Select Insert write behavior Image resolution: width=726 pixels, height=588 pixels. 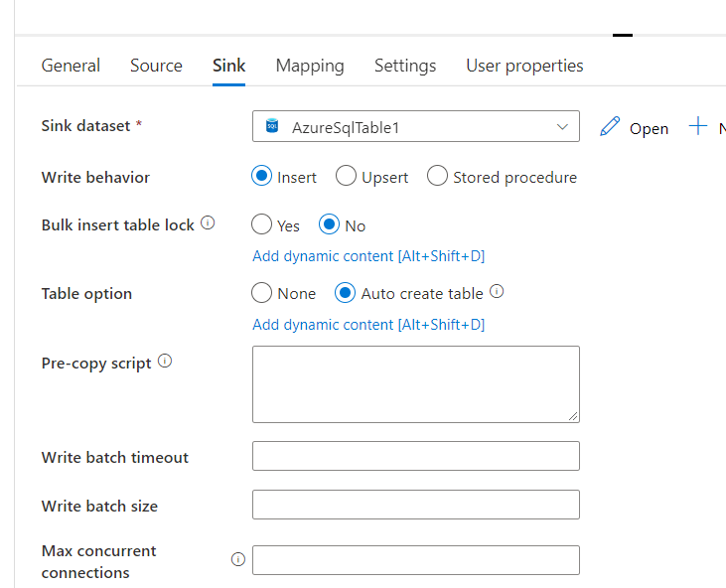click(x=261, y=176)
